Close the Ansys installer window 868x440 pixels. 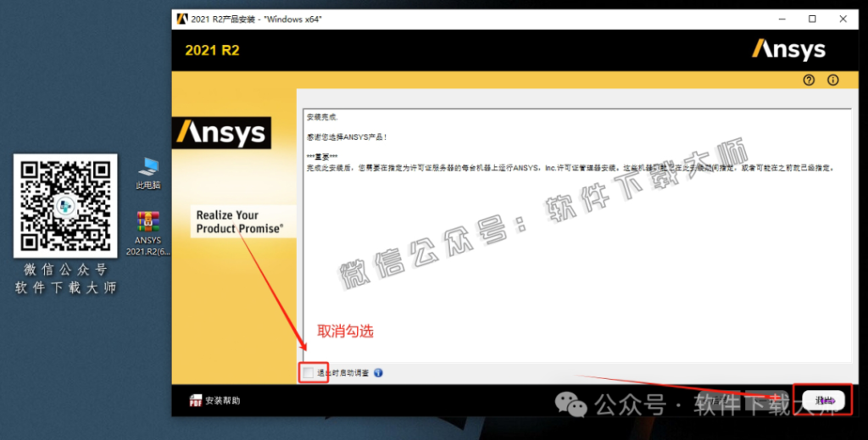pyautogui.click(x=843, y=19)
